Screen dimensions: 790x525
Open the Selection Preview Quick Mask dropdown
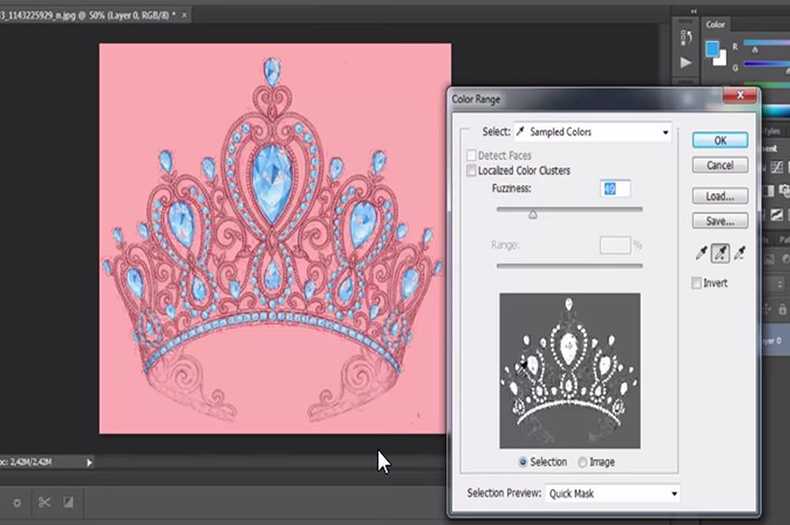click(612, 494)
